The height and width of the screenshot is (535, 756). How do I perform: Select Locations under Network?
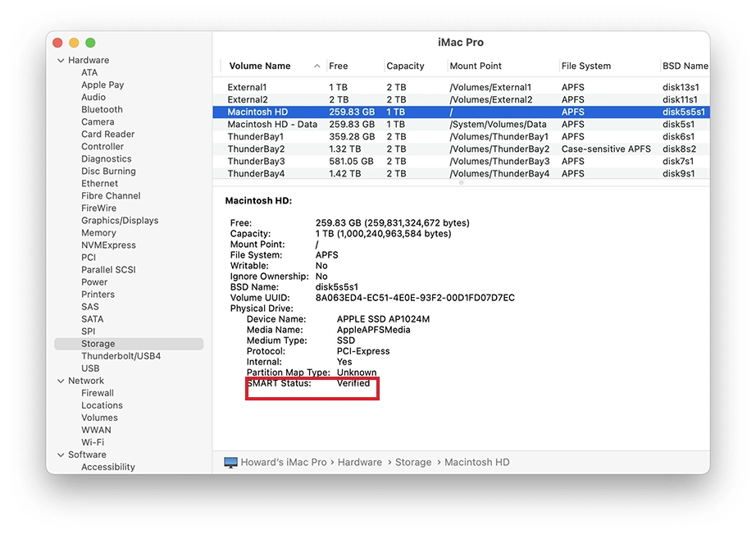click(102, 405)
